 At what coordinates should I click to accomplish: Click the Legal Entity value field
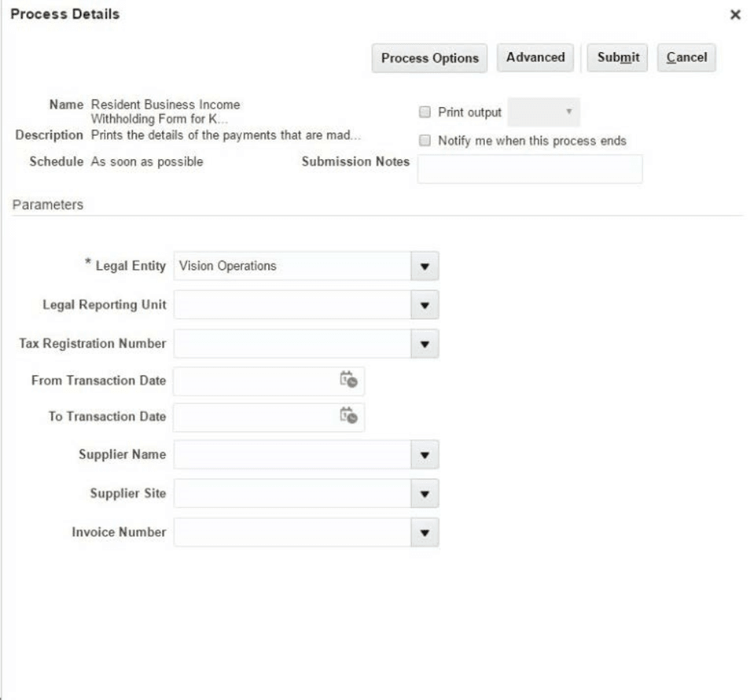point(291,266)
